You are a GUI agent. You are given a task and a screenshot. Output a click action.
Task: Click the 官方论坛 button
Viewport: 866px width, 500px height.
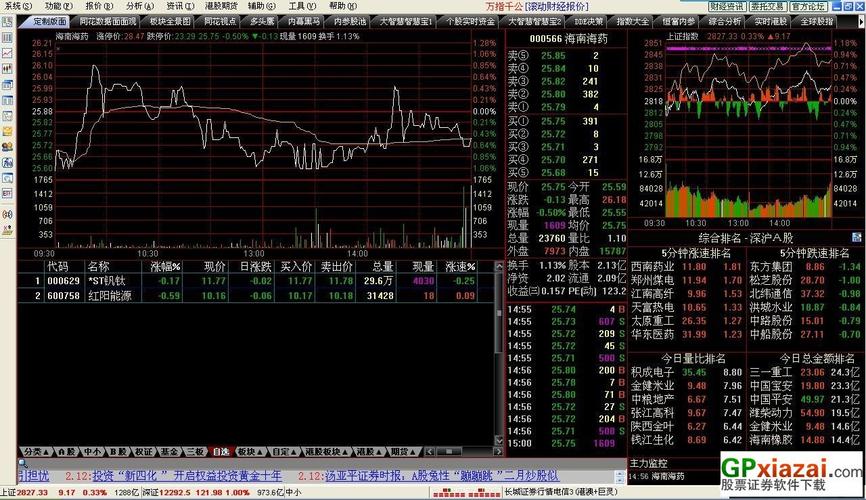808,7
